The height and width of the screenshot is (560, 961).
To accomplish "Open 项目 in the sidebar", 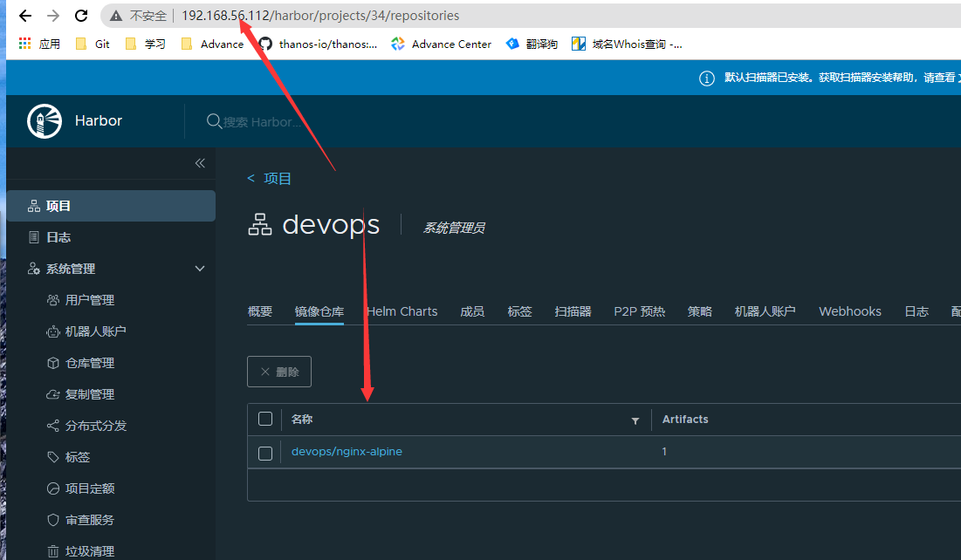I will point(111,206).
